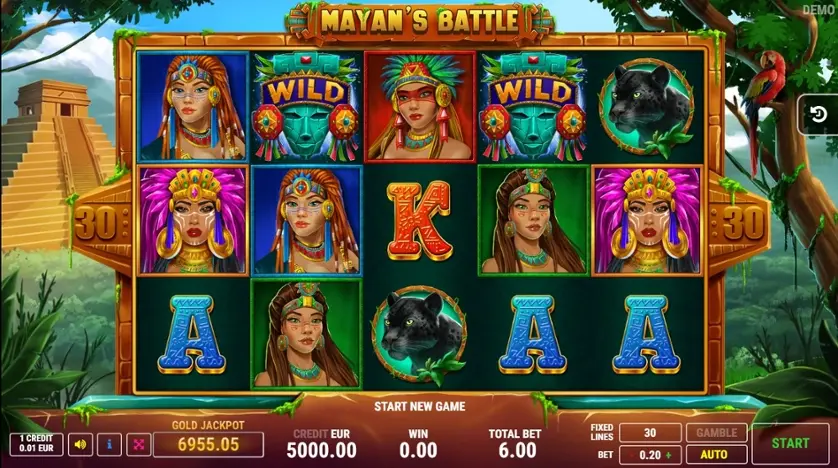Select the top-right black panther symbol
Image resolution: width=838 pixels, height=468 pixels.
pos(647,107)
